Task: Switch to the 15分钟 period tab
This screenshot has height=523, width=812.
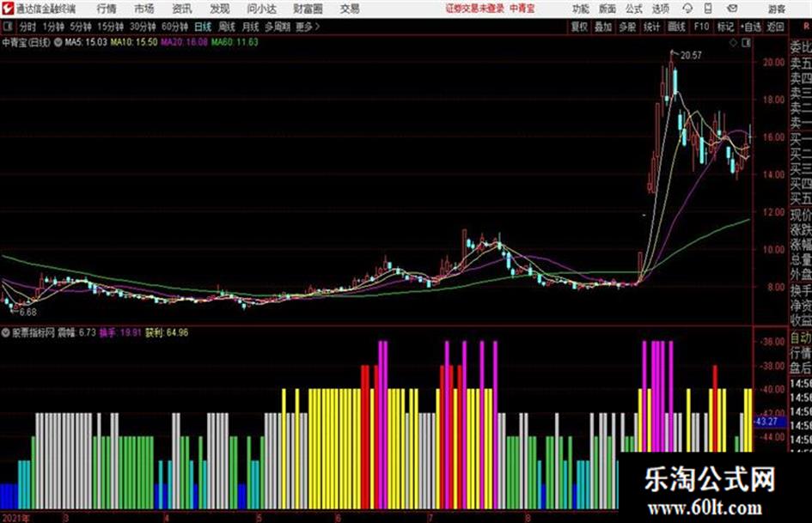Action: pyautogui.click(x=111, y=27)
